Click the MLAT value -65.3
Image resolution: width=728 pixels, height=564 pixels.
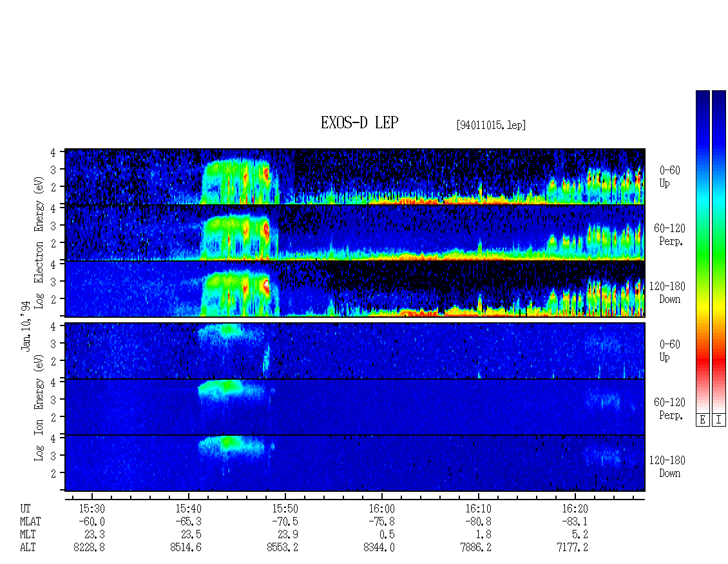(189, 521)
